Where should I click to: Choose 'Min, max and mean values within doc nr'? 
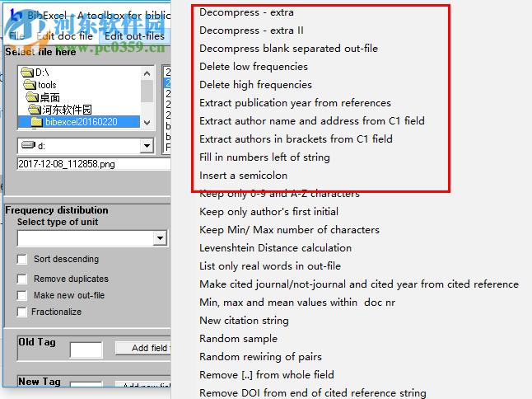297,303
